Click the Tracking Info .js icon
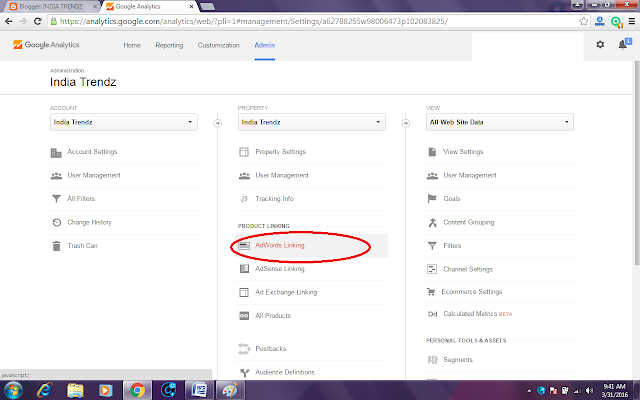Viewport: 640px width, 400px height. 244,198
